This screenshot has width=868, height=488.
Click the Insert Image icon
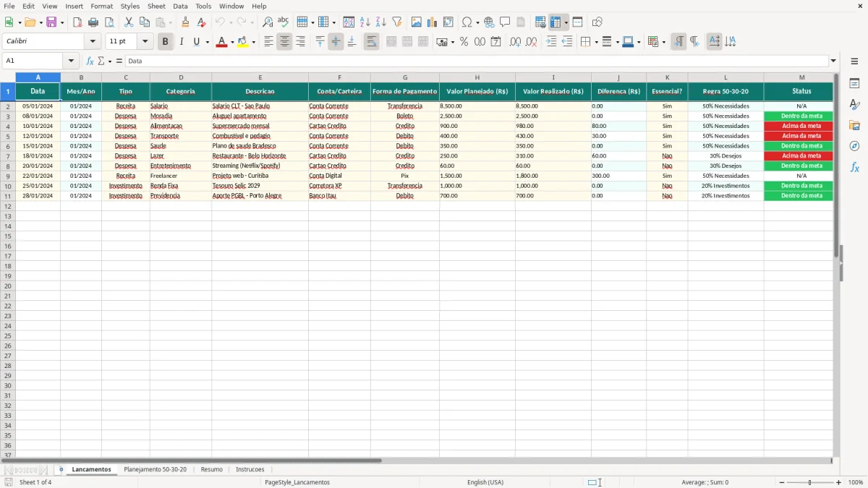[x=417, y=22]
